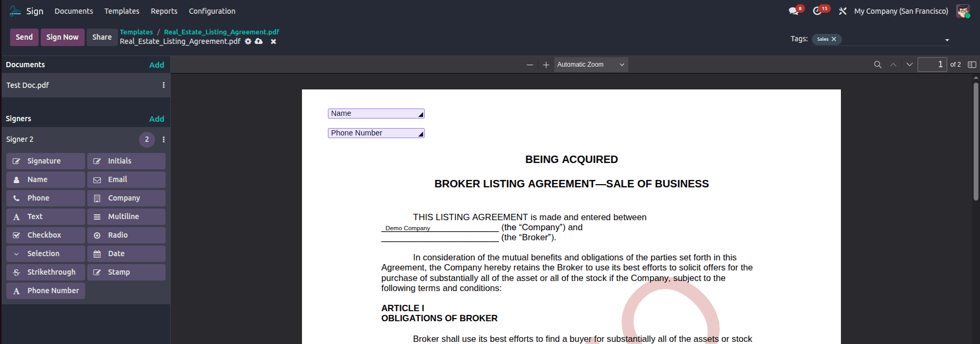
Task: Select the Multiline field type
Action: 126,216
